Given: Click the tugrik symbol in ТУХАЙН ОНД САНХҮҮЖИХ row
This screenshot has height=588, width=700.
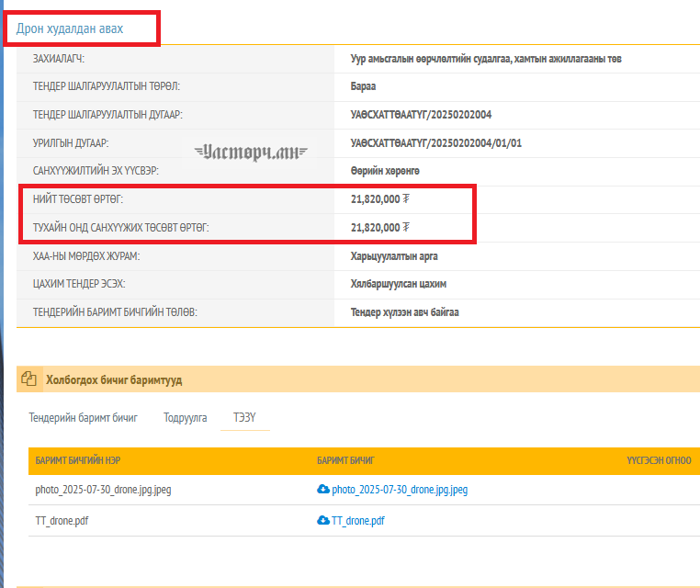Looking at the screenshot, I should click(x=406, y=227).
